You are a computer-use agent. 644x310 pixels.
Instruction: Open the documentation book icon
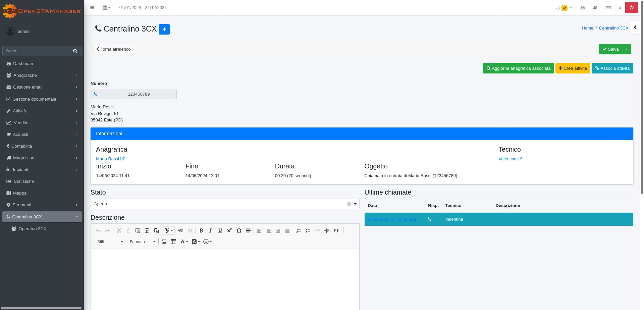[595, 8]
